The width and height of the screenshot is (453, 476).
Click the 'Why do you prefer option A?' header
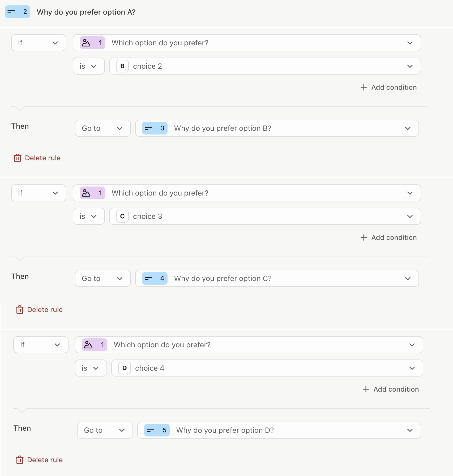pos(86,12)
